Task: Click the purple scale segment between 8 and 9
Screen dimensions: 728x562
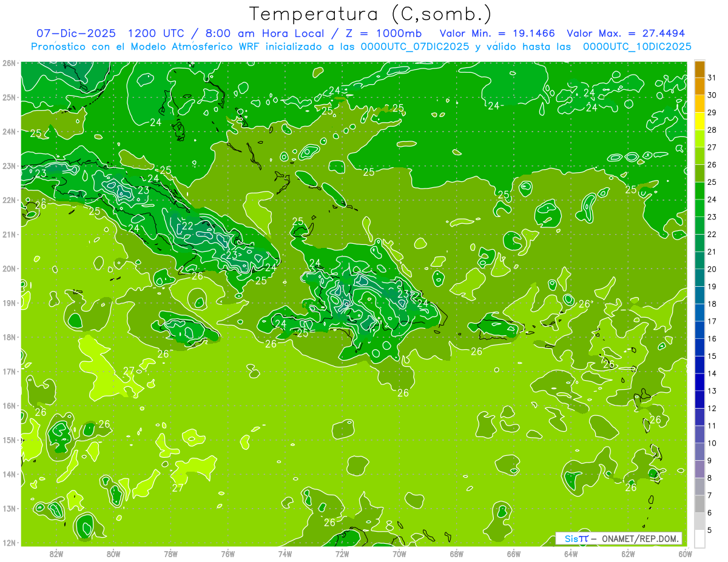Action: 699,469
